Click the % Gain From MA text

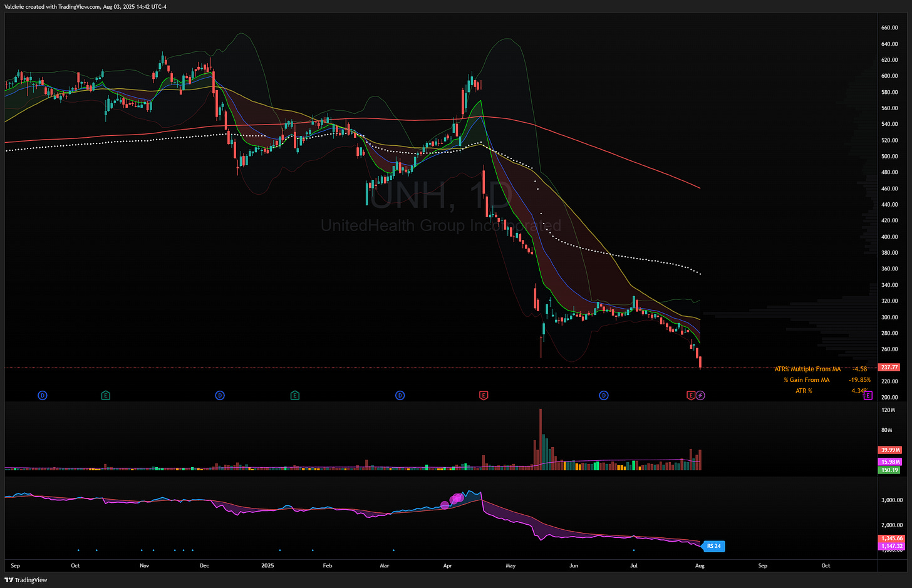tap(807, 379)
